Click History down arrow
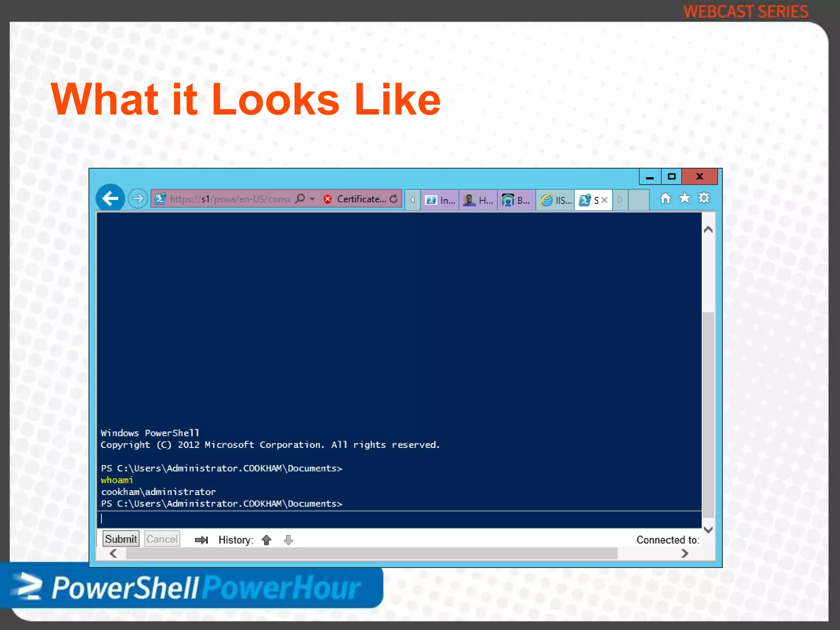Image resolution: width=840 pixels, height=630 pixels. [288, 540]
